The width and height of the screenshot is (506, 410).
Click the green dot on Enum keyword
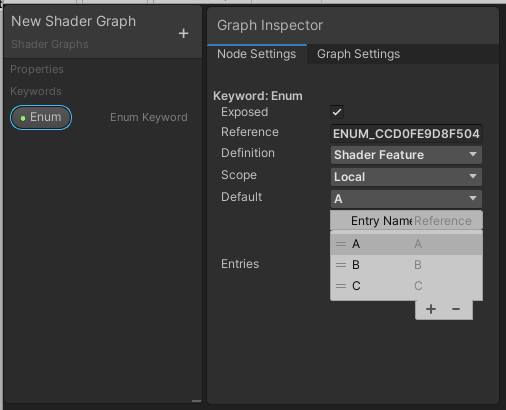pyautogui.click(x=23, y=118)
